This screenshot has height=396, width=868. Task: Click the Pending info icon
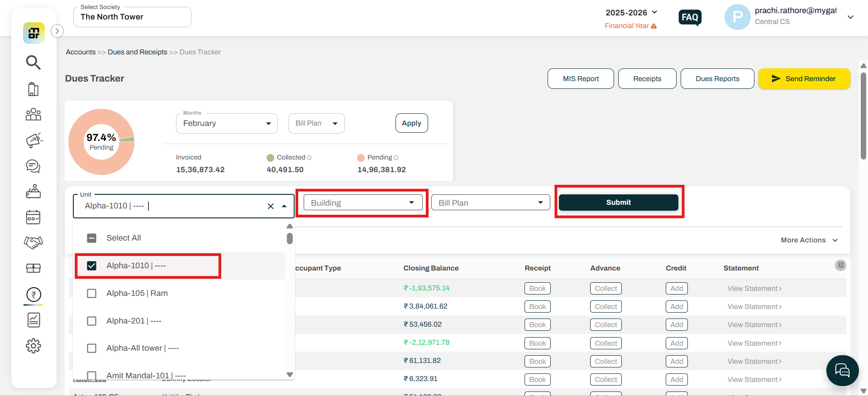(x=396, y=158)
